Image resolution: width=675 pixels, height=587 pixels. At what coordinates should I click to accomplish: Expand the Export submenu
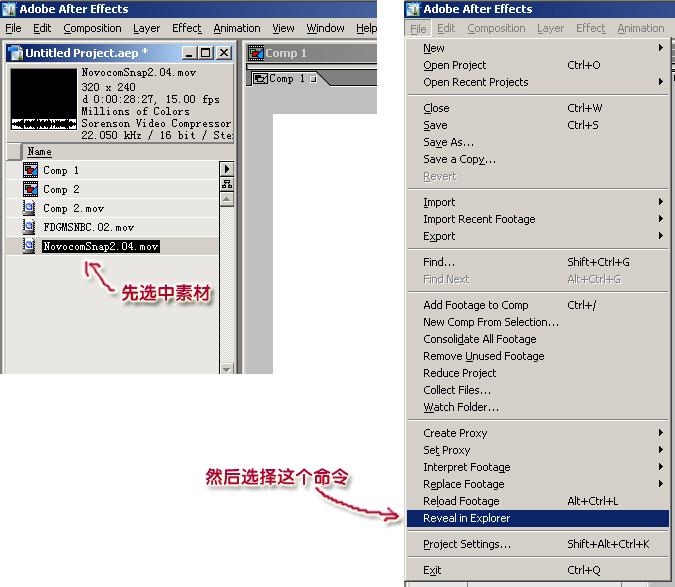coord(538,236)
